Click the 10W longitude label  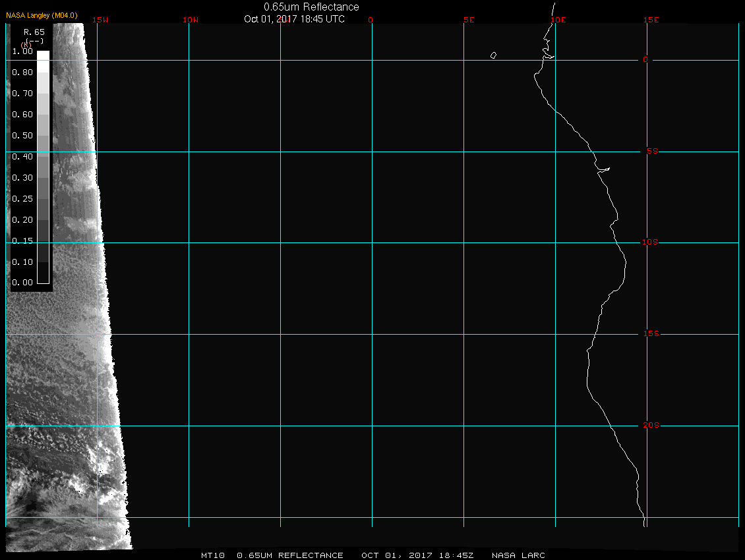pyautogui.click(x=190, y=20)
